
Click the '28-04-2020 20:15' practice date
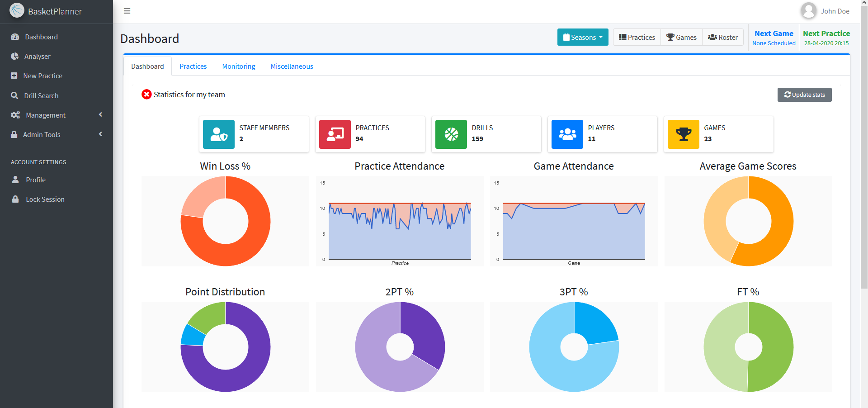(826, 43)
